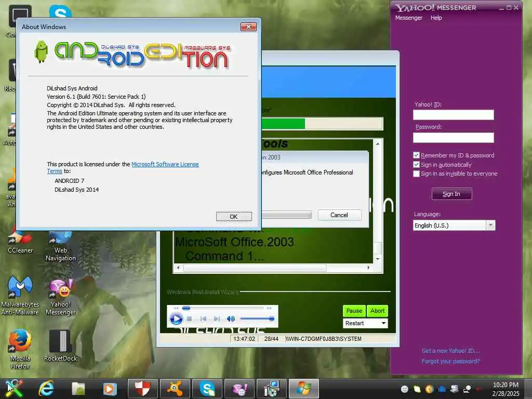Click the blue tray icon beside the computer icon

[x=442, y=389]
